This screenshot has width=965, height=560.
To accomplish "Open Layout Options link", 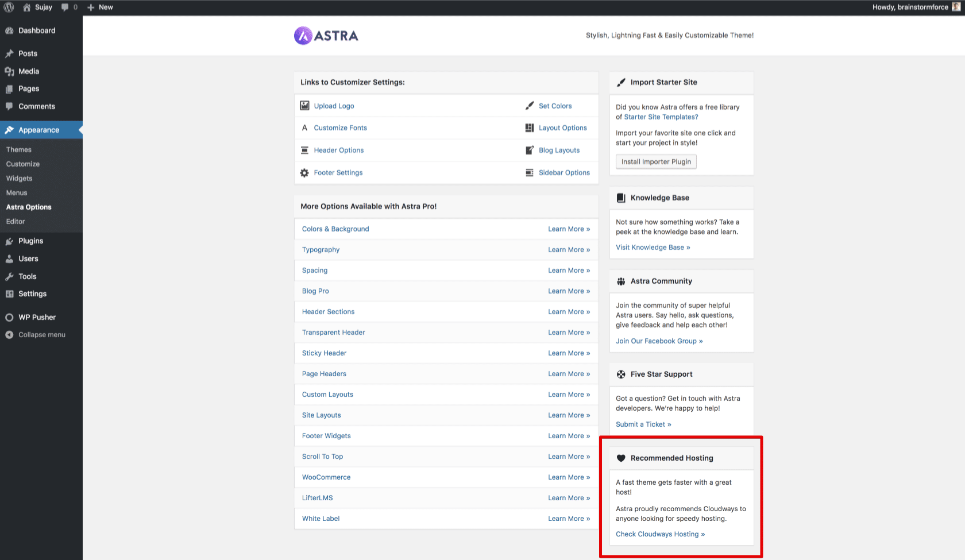I will click(563, 128).
